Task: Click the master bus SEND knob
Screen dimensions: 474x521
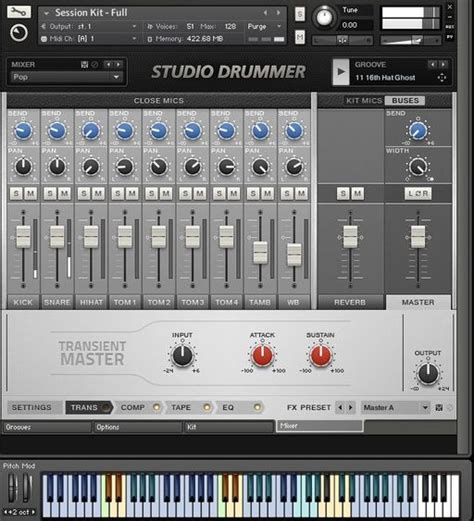Action: click(x=418, y=130)
